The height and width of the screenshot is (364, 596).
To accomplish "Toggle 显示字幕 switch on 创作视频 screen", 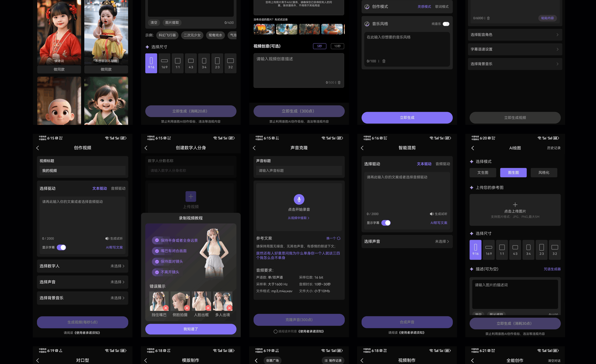I will pyautogui.click(x=61, y=247).
